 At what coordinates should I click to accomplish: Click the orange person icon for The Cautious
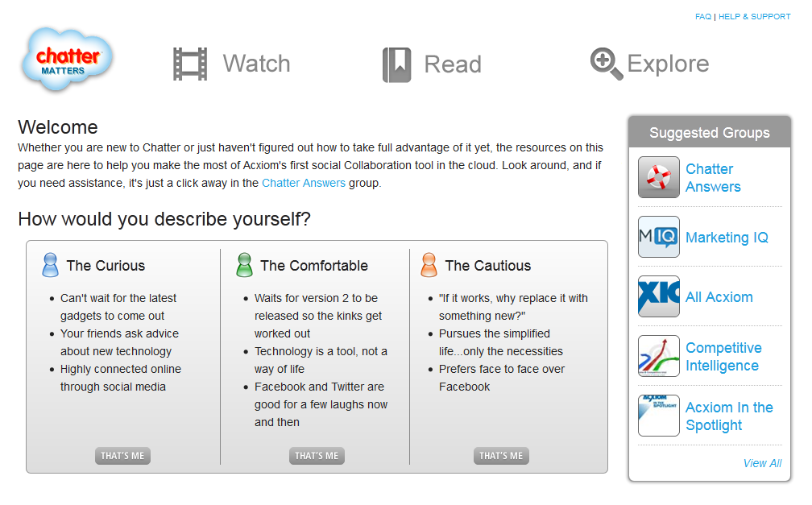[x=429, y=265]
